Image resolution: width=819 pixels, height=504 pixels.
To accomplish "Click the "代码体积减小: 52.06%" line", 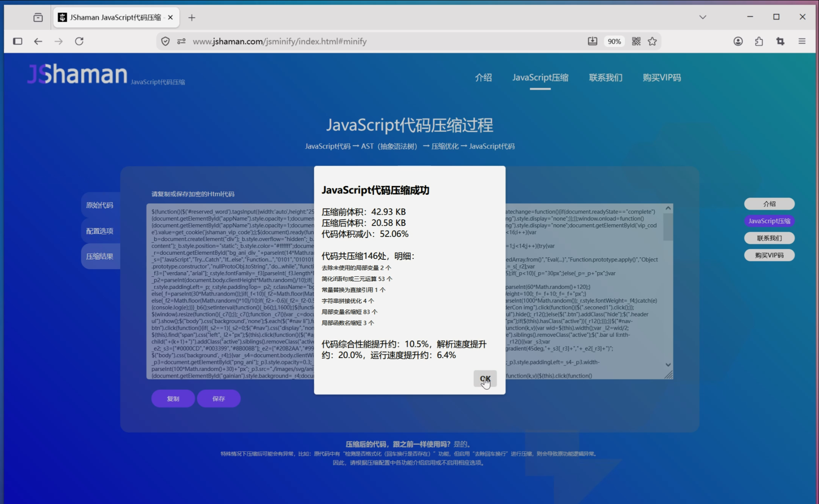I will 365,234.
